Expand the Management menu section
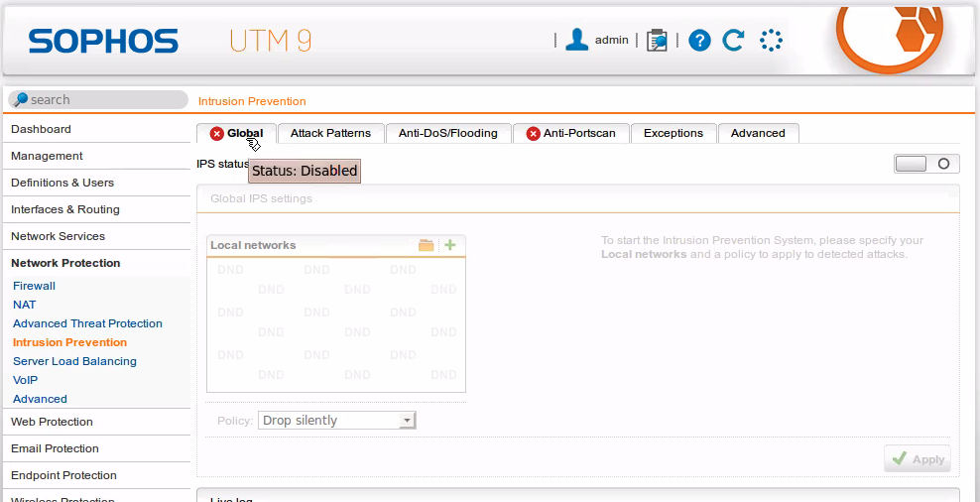 97,156
